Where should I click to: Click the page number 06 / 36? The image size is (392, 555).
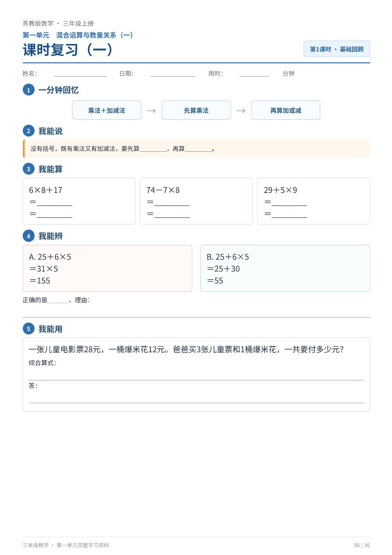click(362, 545)
